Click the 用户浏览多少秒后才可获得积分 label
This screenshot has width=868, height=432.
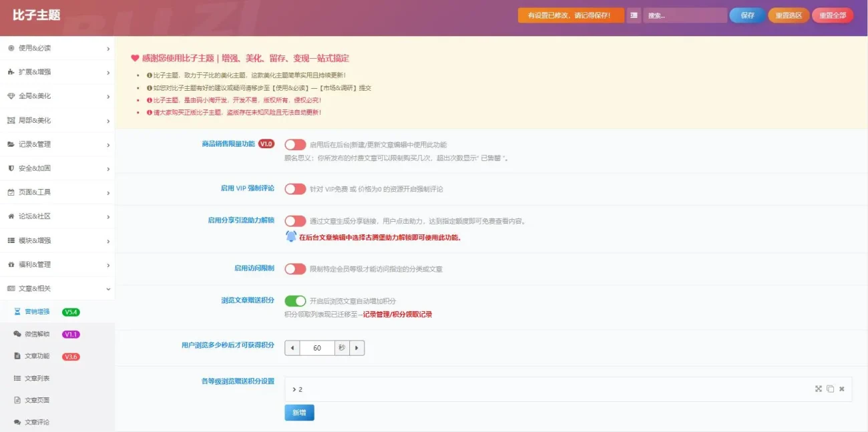[228, 345]
